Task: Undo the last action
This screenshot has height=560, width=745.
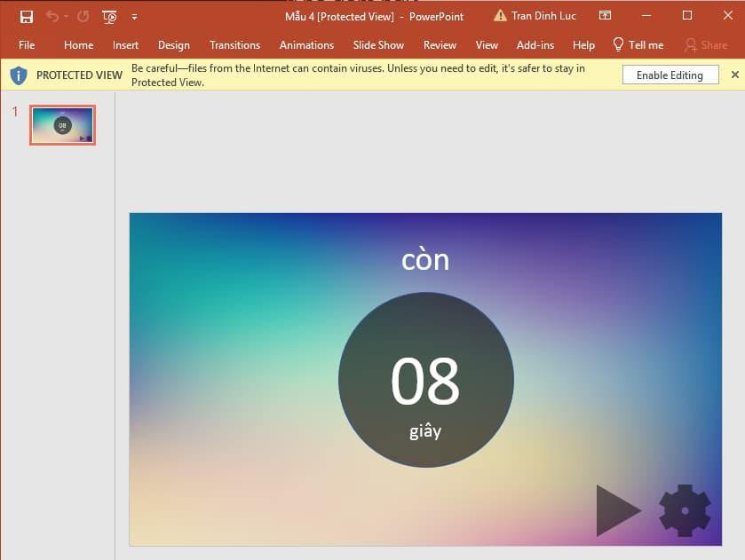Action: tap(52, 15)
